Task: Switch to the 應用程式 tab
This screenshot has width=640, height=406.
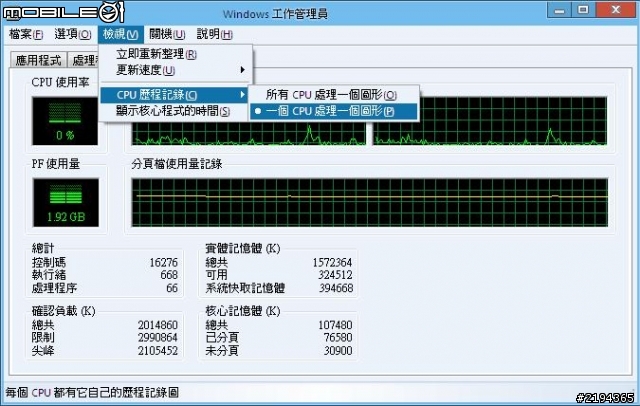Action: click(38, 60)
